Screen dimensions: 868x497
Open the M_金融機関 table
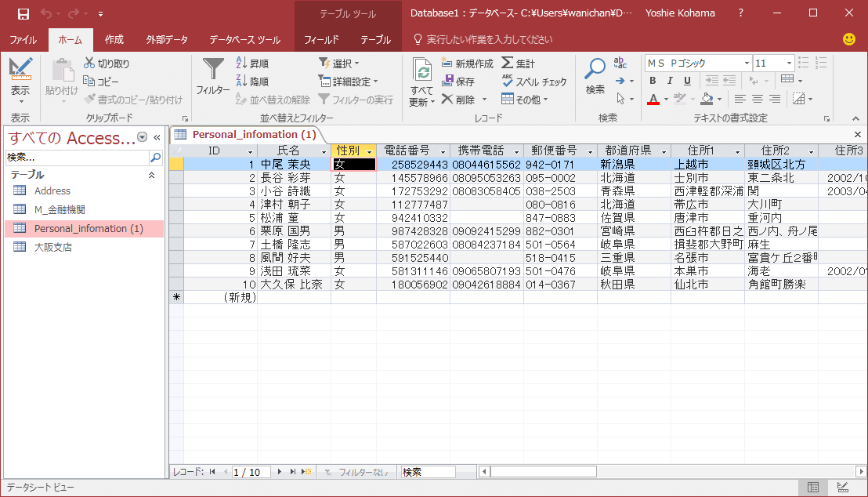click(x=84, y=210)
